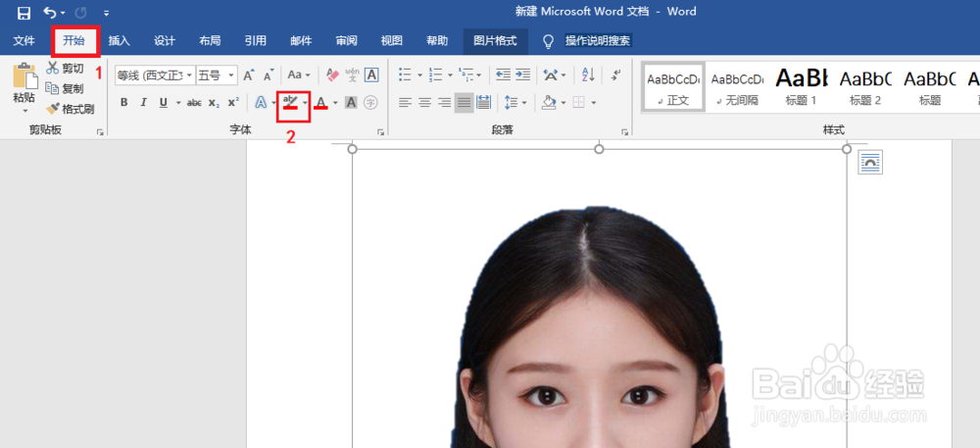Open Customize Quick Access Toolbar dropdown
Image resolution: width=980 pixels, height=448 pixels.
106,13
